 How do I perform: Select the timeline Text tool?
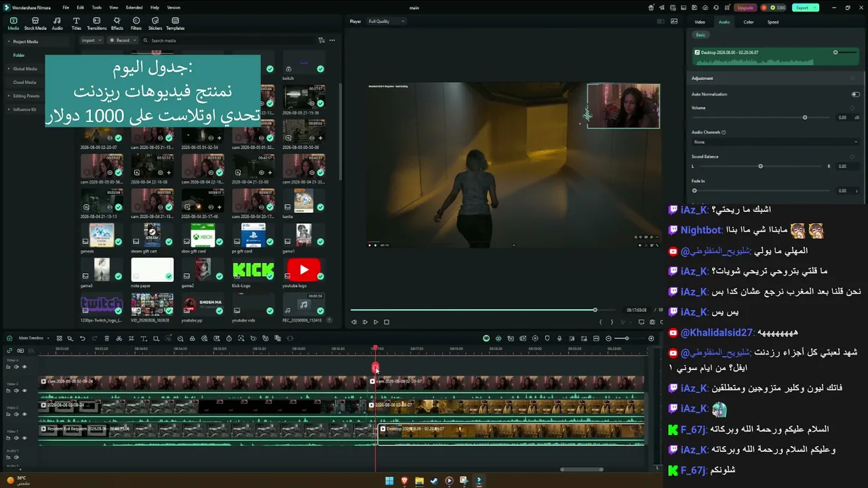(x=143, y=338)
